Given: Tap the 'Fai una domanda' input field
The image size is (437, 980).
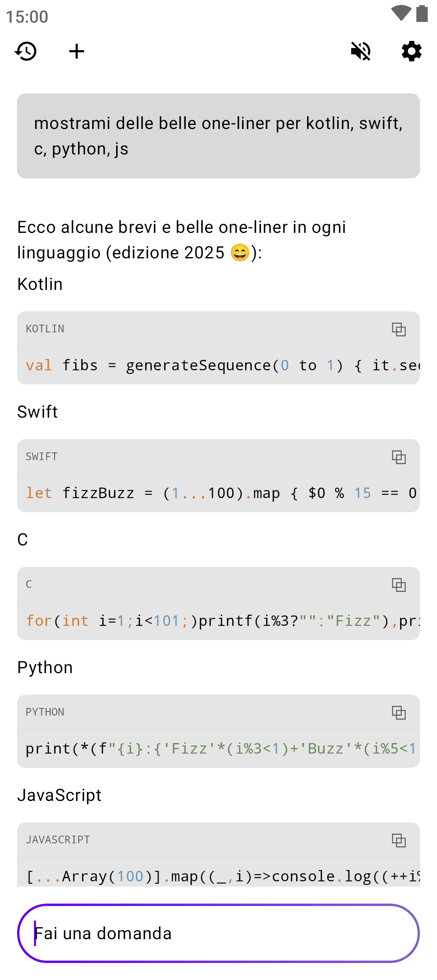Looking at the screenshot, I should coord(218,933).
